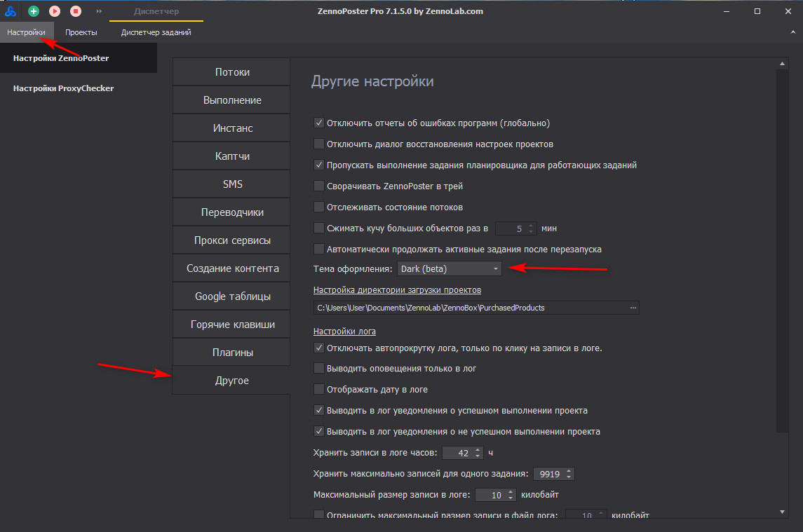The image size is (803, 532).
Task: Collapse the ribbon with the top-right chevron
Action: 792,32
